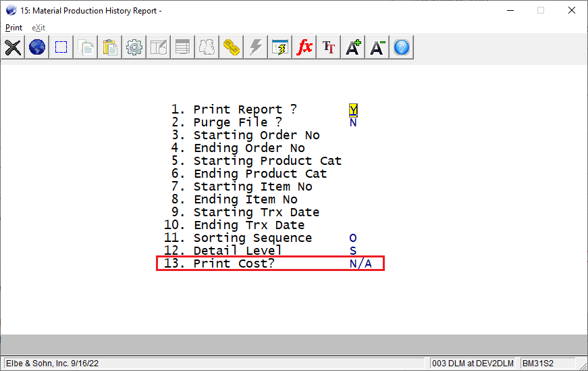Decrease font size with A minus icon
Viewport: 588px width, 371px height.
click(377, 47)
